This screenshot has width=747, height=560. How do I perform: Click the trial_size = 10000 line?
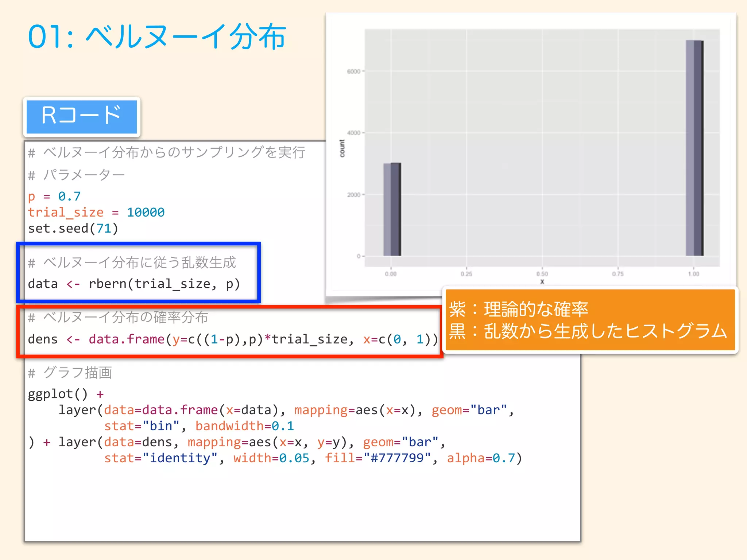pyautogui.click(x=96, y=212)
